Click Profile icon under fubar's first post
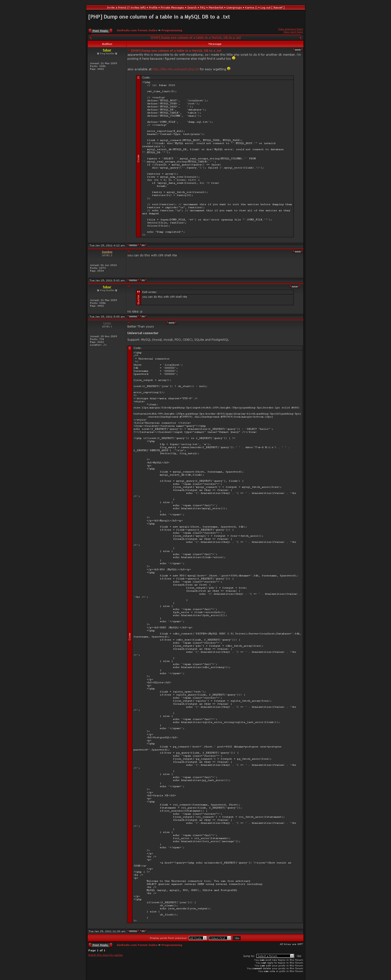Viewport: 391px width, 980px height. click(133, 245)
